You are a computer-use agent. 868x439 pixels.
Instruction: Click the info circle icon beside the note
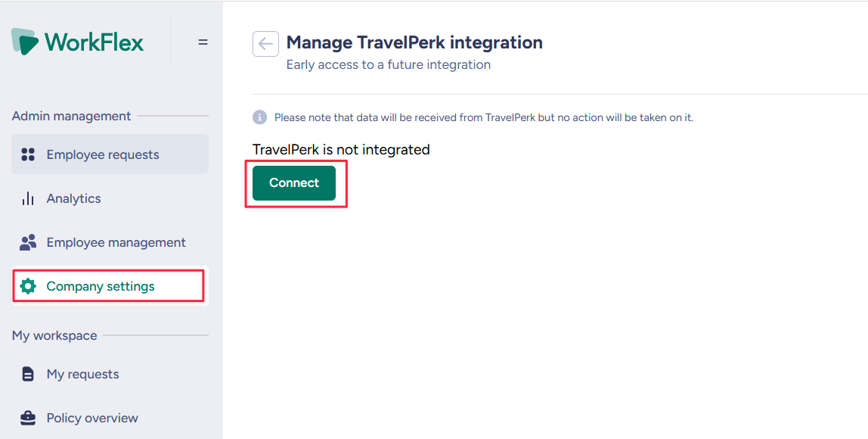coord(259,117)
